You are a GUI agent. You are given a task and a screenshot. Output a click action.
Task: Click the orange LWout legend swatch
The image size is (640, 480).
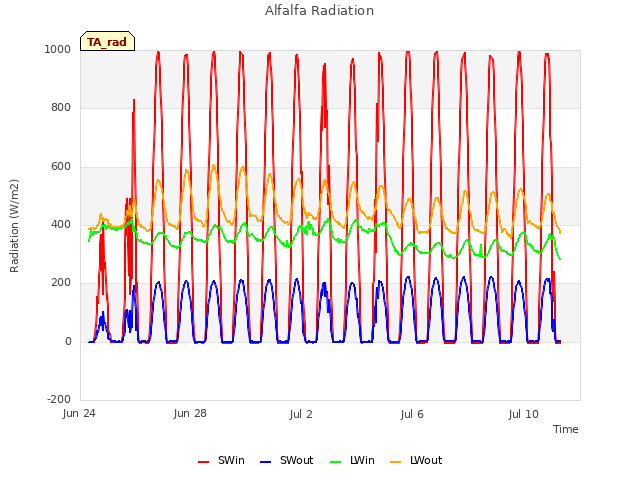point(396,462)
